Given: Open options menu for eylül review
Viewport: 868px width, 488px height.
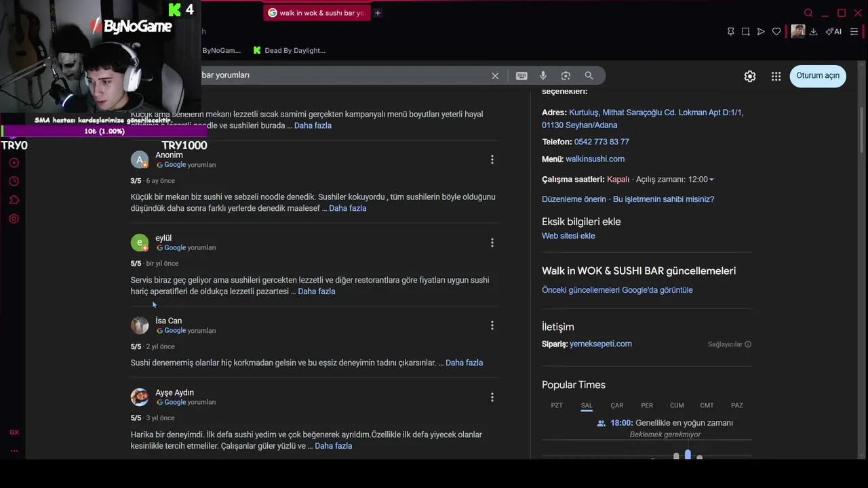Looking at the screenshot, I should pyautogui.click(x=492, y=243).
